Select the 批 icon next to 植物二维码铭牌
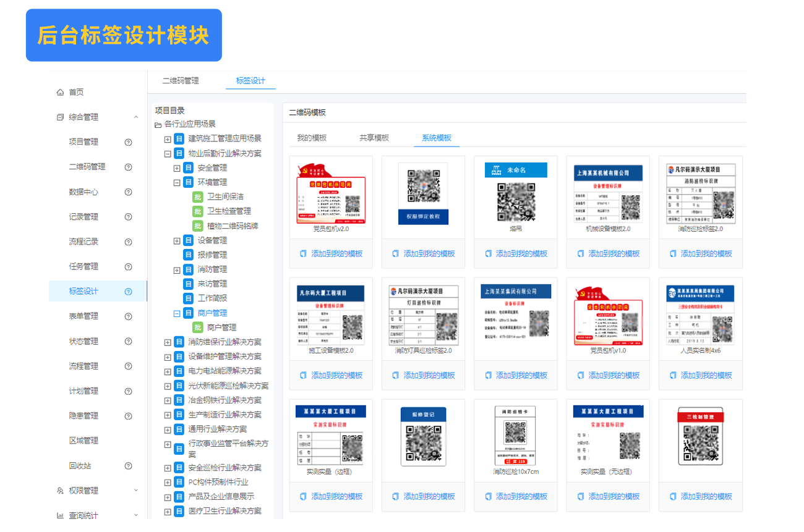 (197, 227)
